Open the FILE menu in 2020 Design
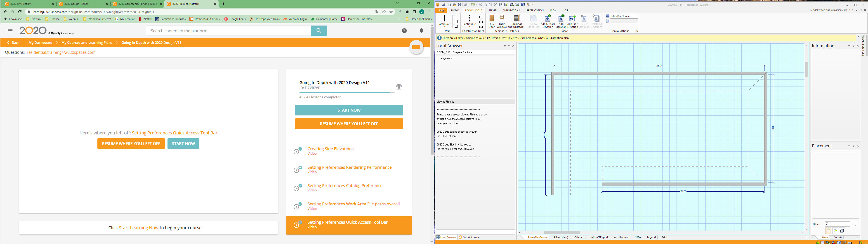Viewport: 868px width, 244px height. (x=441, y=10)
